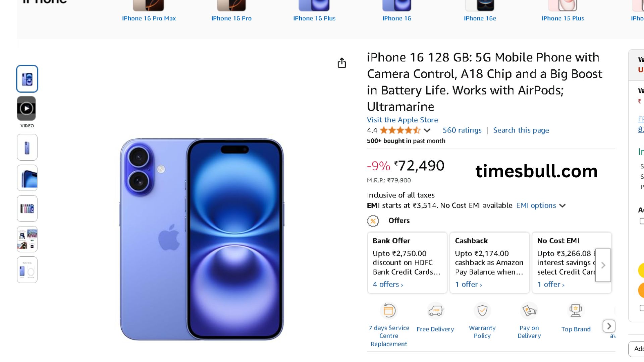644x362 pixels.
Task: Select iPhone 16e in top navigation
Action: (x=480, y=18)
